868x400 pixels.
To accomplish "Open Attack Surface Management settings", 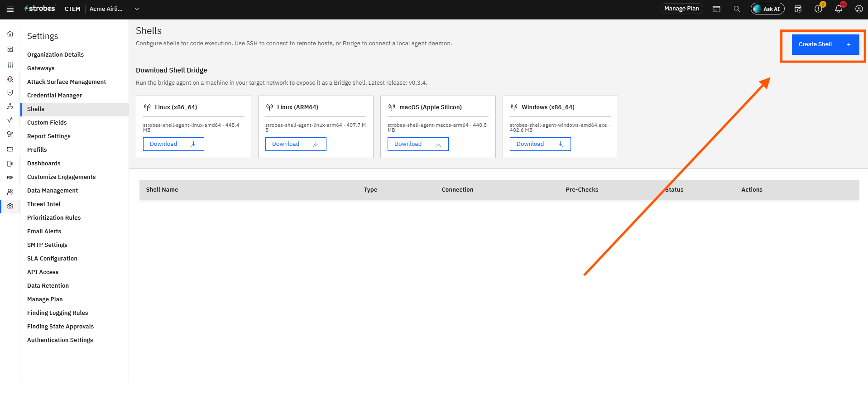I will tap(67, 82).
